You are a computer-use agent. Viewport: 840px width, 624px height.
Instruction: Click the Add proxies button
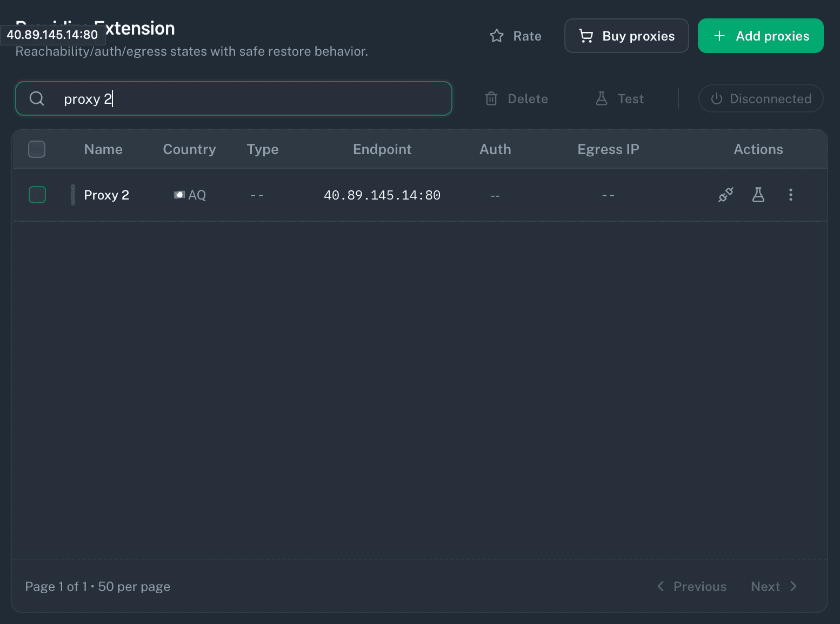pos(761,36)
